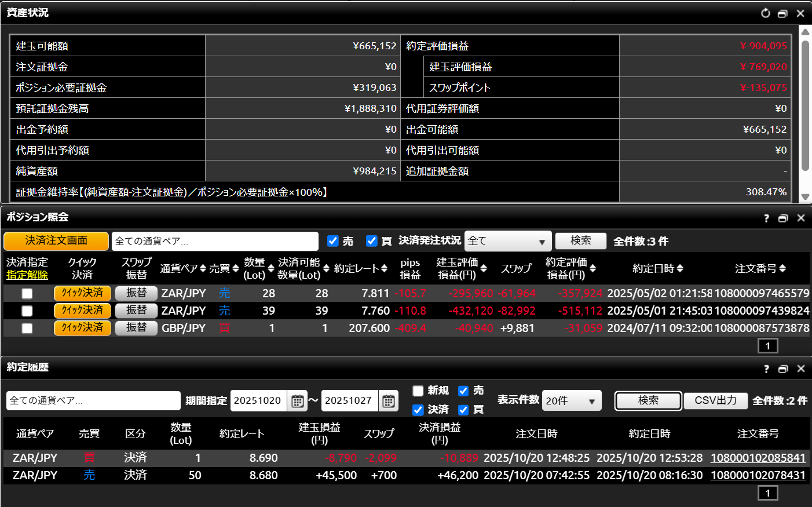
Task: Open currency pair selector in 約定履歴
Action: [93, 401]
